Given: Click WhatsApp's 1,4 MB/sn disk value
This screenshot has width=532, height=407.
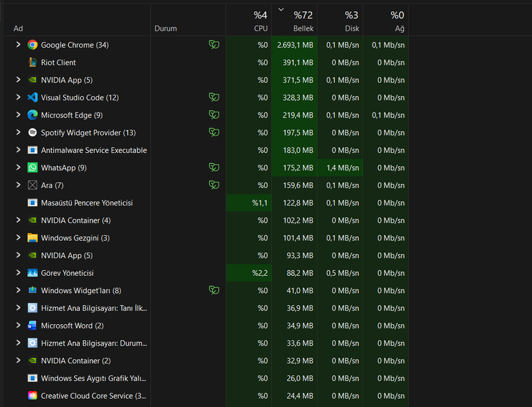Looking at the screenshot, I should (x=343, y=168).
